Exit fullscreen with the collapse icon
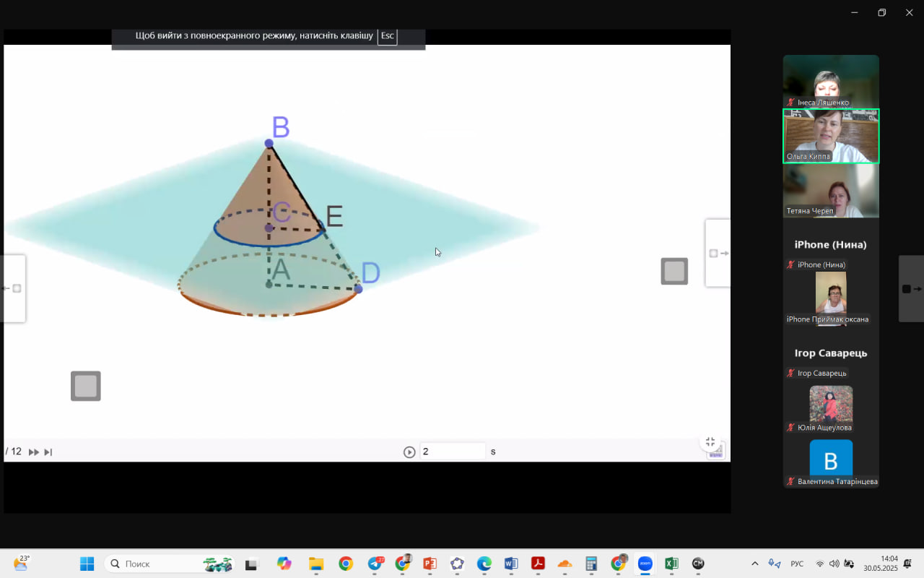This screenshot has width=924, height=578. pos(710,442)
